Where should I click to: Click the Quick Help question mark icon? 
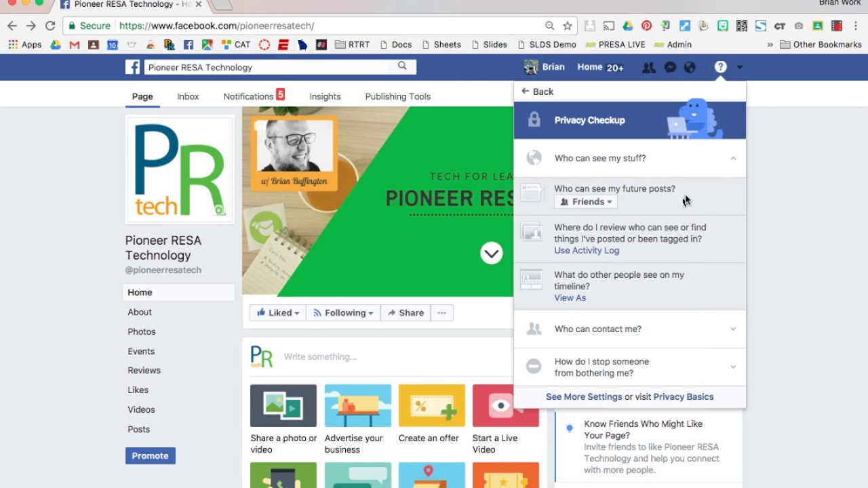(x=720, y=67)
